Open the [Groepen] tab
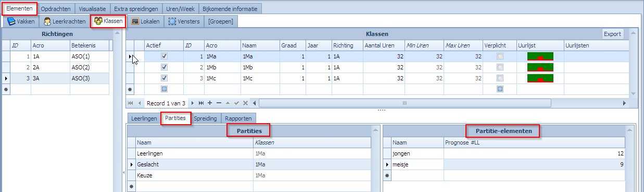Screen dimensions: 644x192 (x=221, y=21)
